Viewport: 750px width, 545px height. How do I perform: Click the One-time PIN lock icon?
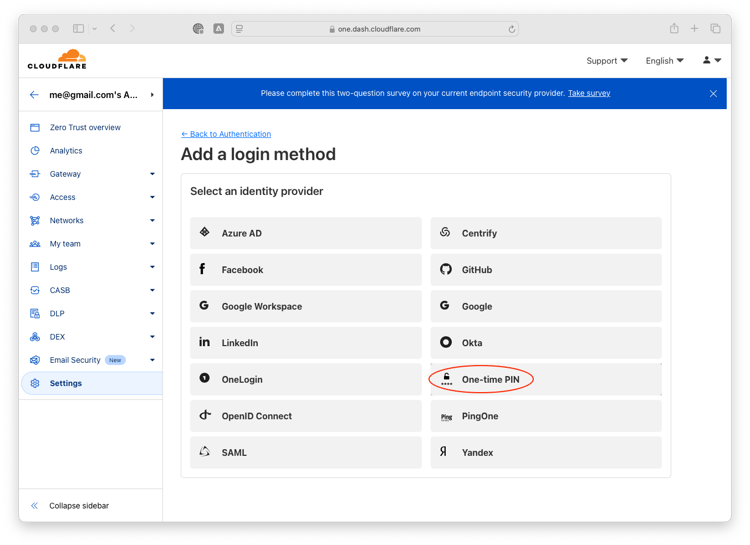click(446, 379)
